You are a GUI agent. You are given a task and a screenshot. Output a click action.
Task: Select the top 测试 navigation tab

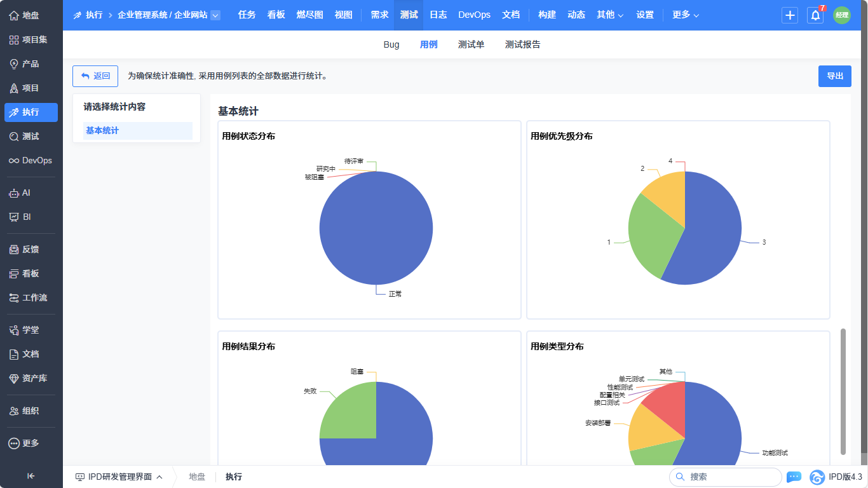tap(409, 15)
